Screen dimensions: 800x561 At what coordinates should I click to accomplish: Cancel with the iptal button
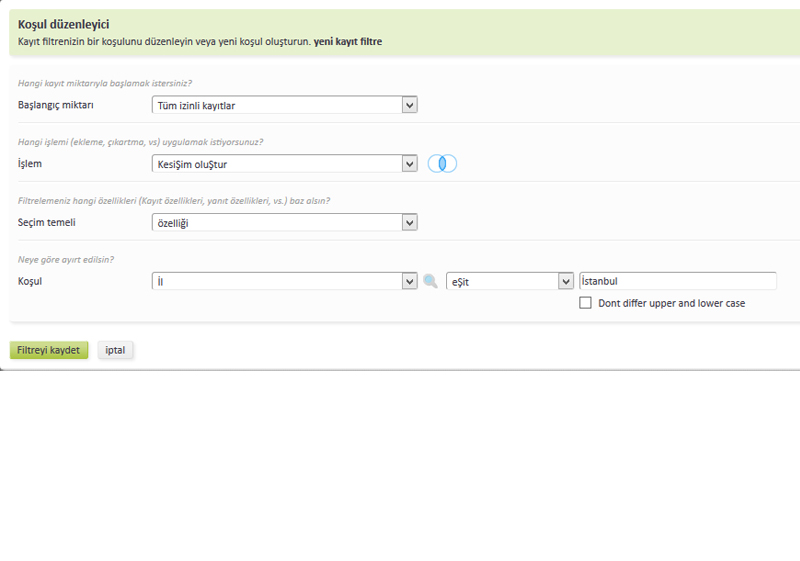[x=115, y=350]
